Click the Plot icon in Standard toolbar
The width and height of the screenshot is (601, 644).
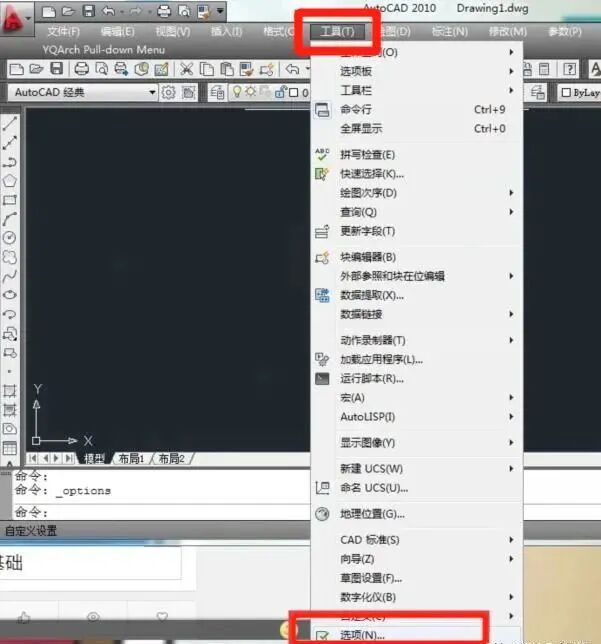pyautogui.click(x=81, y=69)
